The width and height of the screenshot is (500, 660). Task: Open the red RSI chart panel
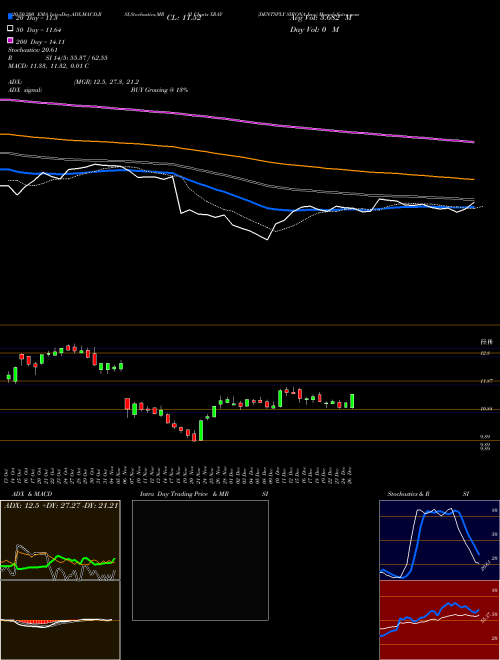[x=439, y=620]
